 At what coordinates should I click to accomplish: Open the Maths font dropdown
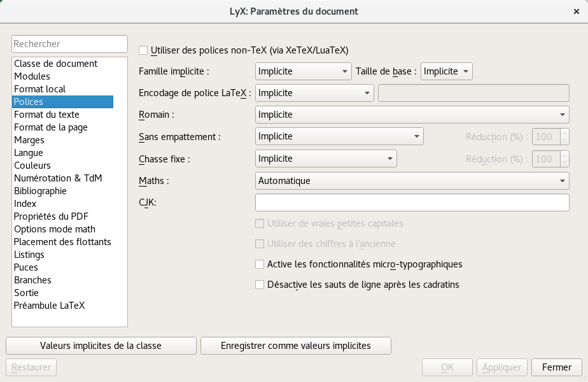click(412, 181)
